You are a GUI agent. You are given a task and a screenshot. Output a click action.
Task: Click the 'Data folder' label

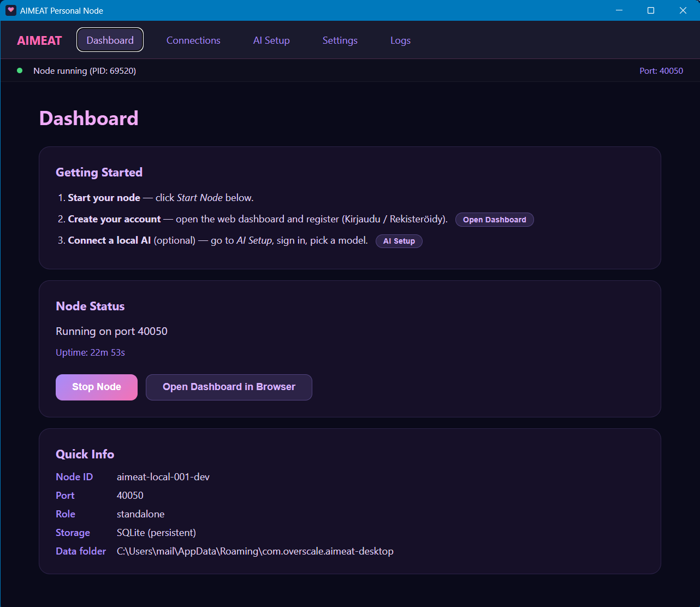click(81, 551)
